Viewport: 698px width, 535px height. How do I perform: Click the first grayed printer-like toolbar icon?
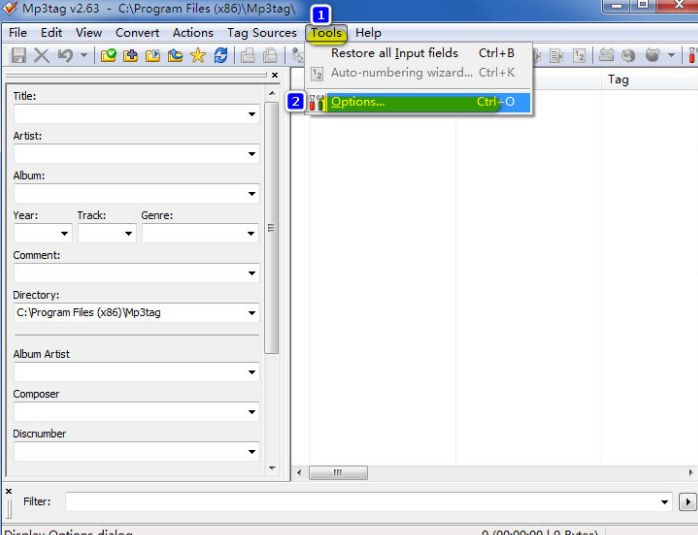(248, 56)
